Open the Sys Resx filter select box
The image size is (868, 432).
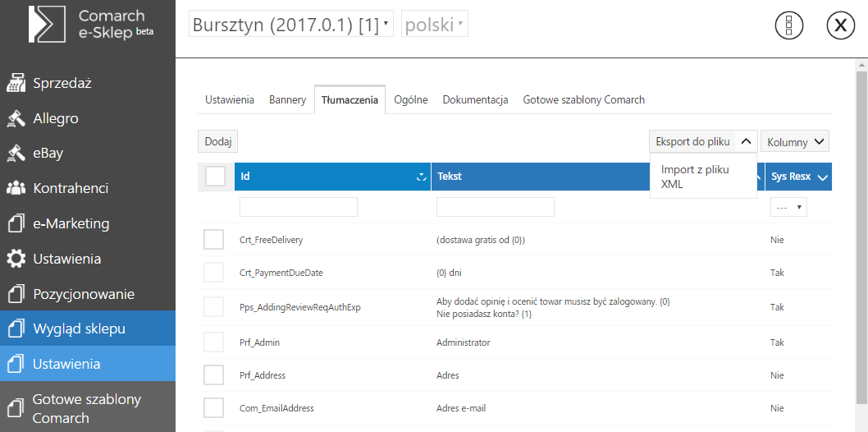(789, 207)
